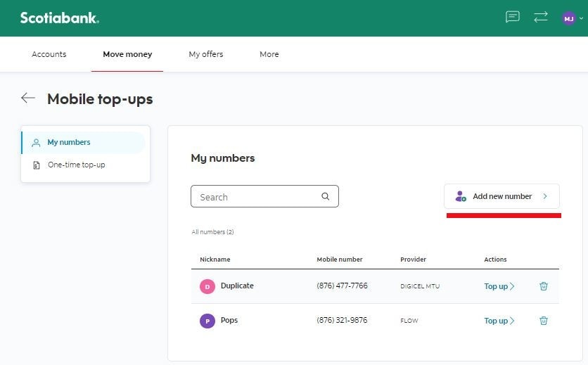Top up the Duplicate number
The image size is (588, 365).
coord(499,286)
